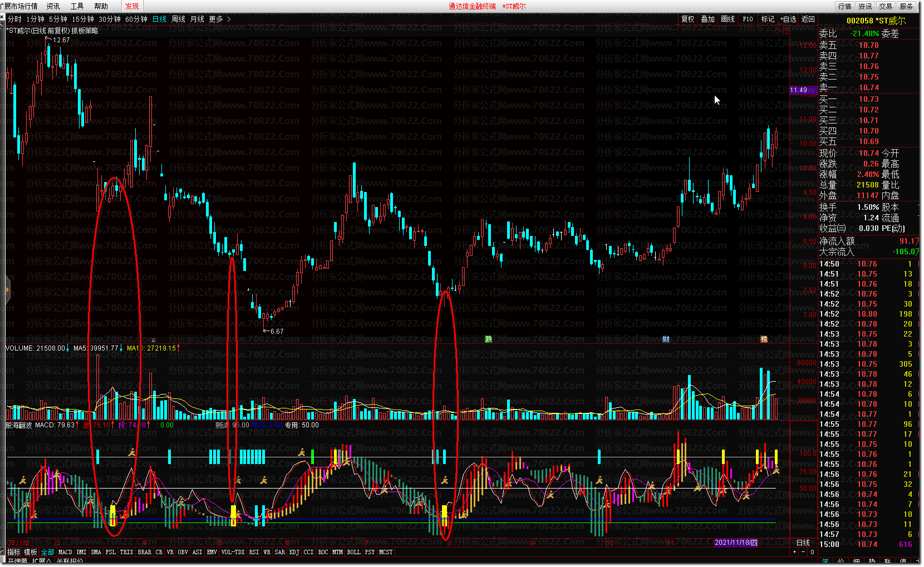Click the 跌 marker icon below the price chart

pyautogui.click(x=489, y=339)
